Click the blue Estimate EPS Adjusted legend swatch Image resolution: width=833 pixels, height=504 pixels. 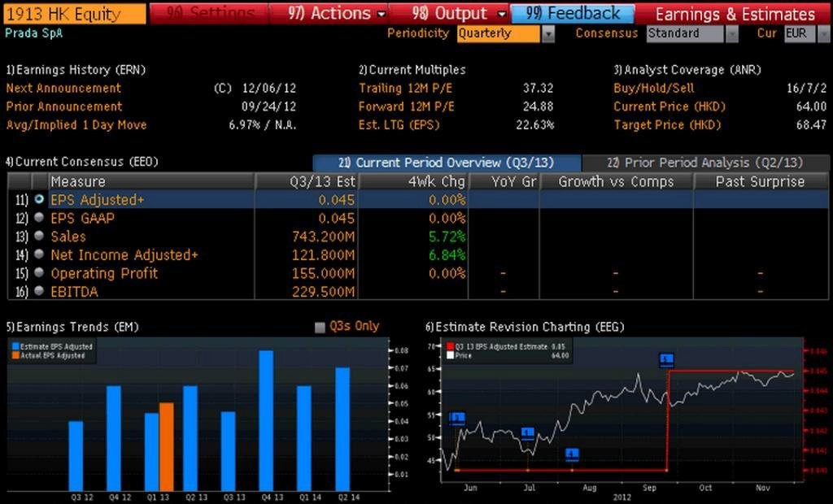[x=15, y=347]
